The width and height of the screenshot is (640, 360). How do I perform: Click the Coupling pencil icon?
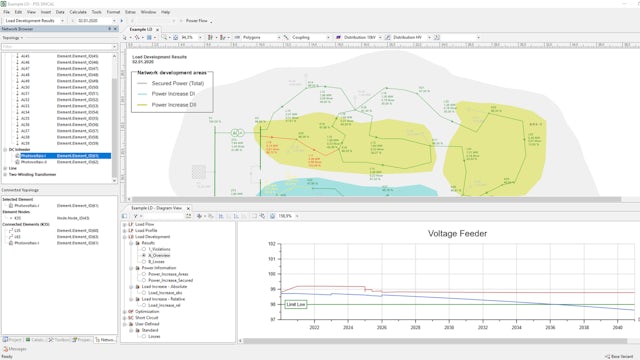[286, 38]
